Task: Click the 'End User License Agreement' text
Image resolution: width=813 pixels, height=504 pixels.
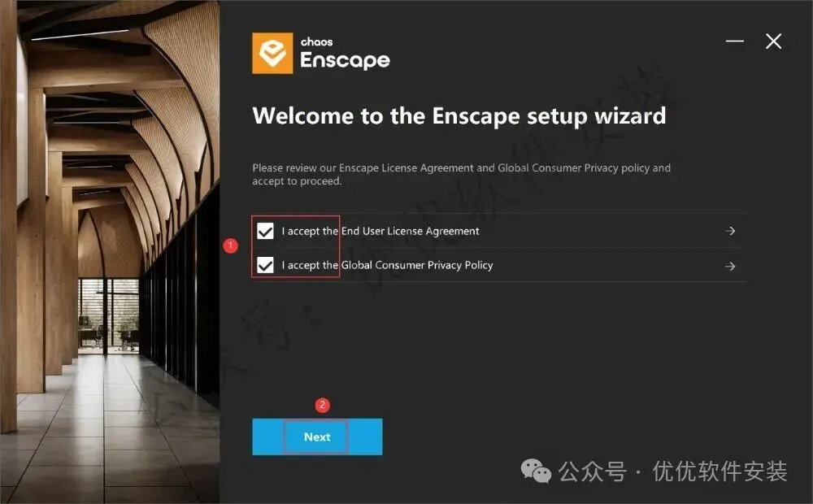Action: click(410, 231)
